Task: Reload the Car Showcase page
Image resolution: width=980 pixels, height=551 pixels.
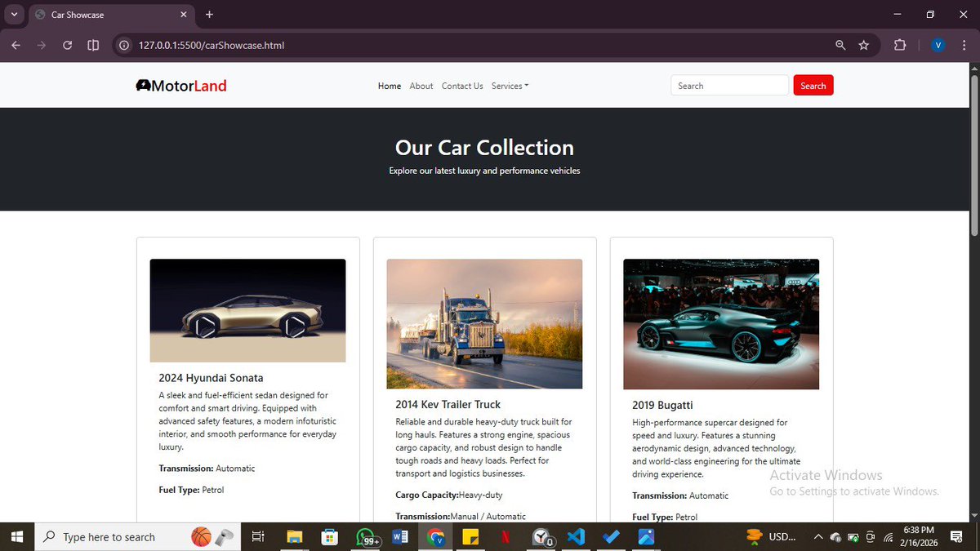Action: 68,45
